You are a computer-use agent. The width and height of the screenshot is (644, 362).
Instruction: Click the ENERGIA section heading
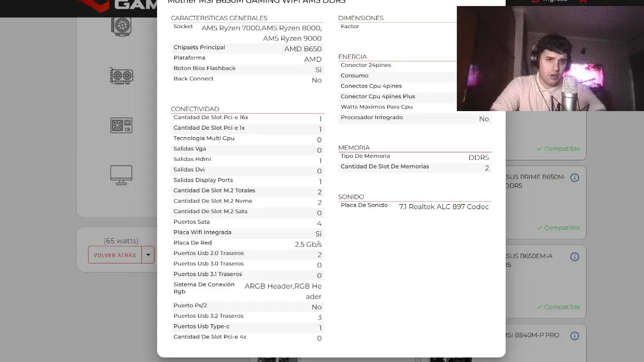(352, 57)
